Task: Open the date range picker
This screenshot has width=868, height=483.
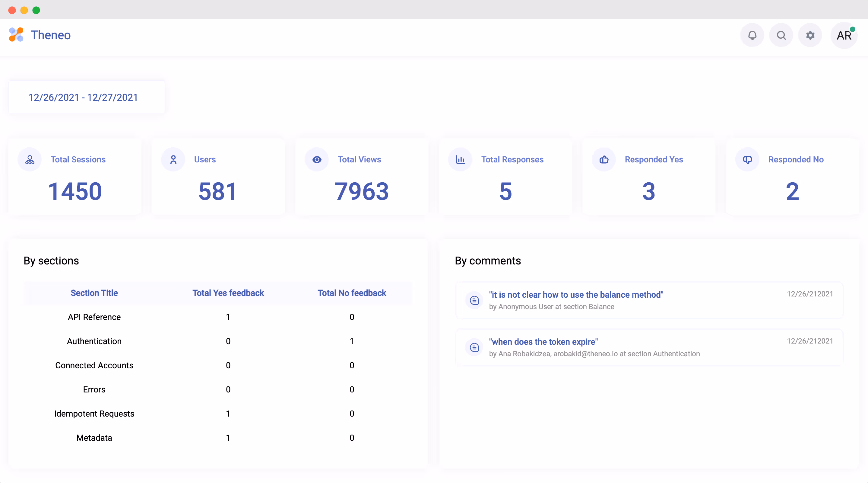Action: coord(83,98)
